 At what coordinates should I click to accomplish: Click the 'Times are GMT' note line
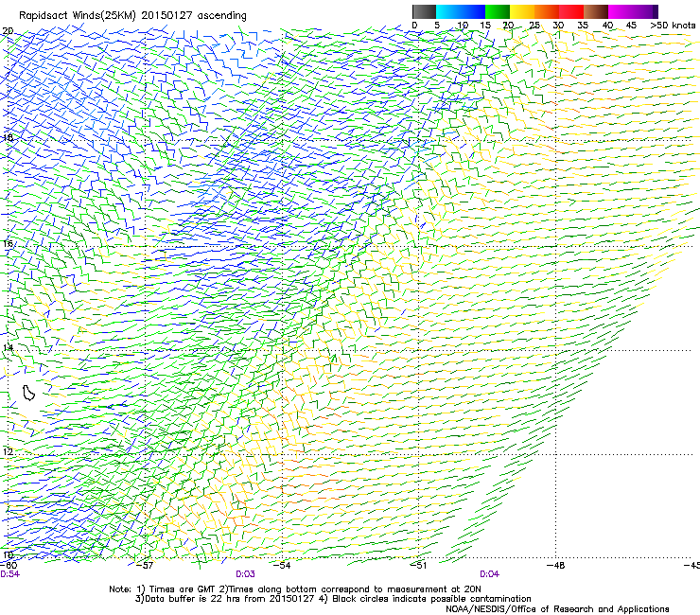(x=294, y=589)
